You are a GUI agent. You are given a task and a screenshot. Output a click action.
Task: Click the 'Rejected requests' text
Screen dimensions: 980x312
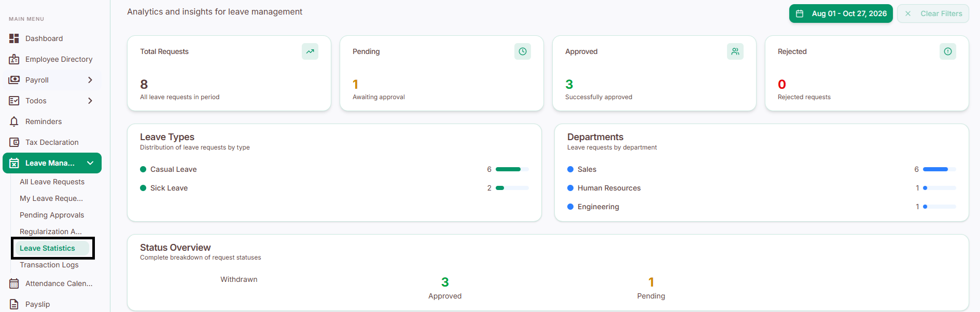(x=804, y=97)
